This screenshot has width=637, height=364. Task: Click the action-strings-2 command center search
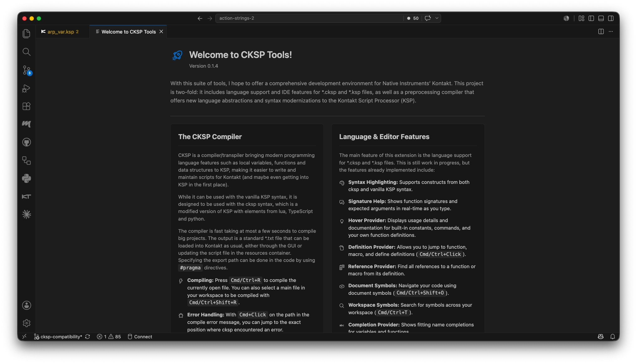309,18
